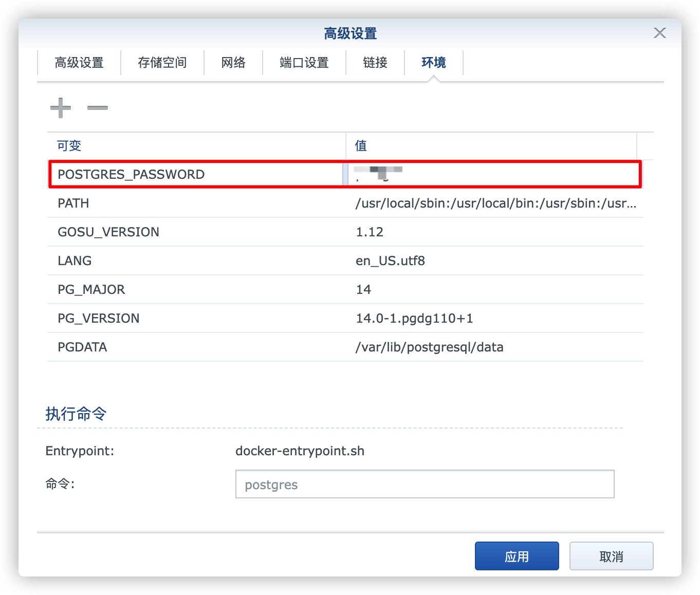
Task: Click the PG_MAJOR value 14
Action: tap(363, 290)
